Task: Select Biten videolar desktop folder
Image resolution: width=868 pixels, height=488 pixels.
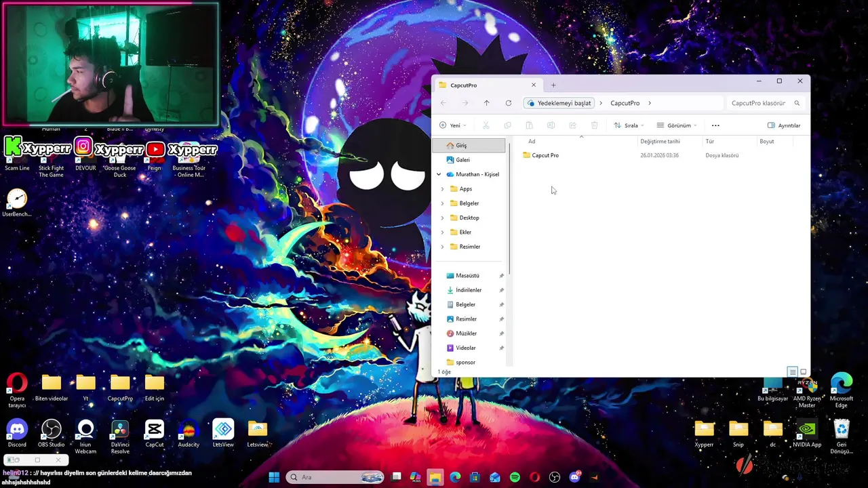Action: point(52,388)
